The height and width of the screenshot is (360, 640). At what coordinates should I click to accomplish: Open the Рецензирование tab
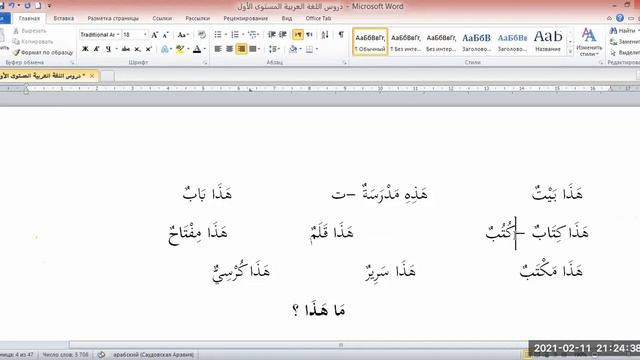(x=246, y=18)
